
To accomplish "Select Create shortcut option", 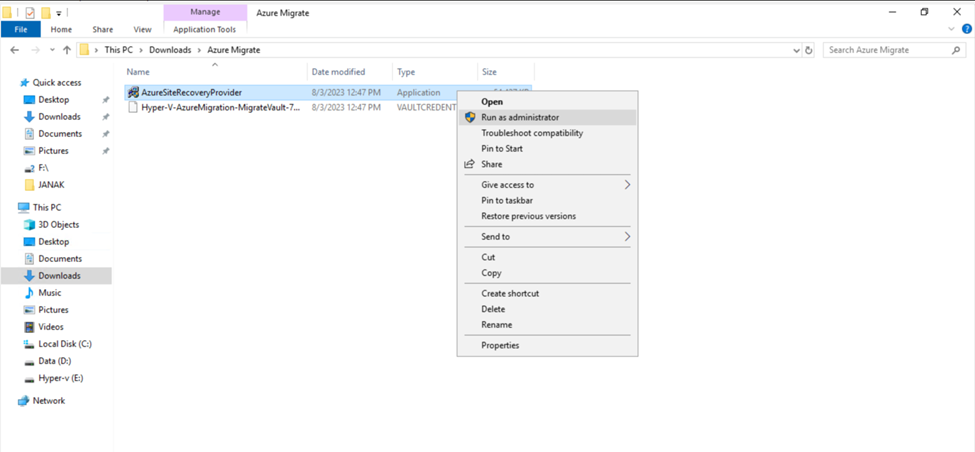I will pyautogui.click(x=547, y=293).
